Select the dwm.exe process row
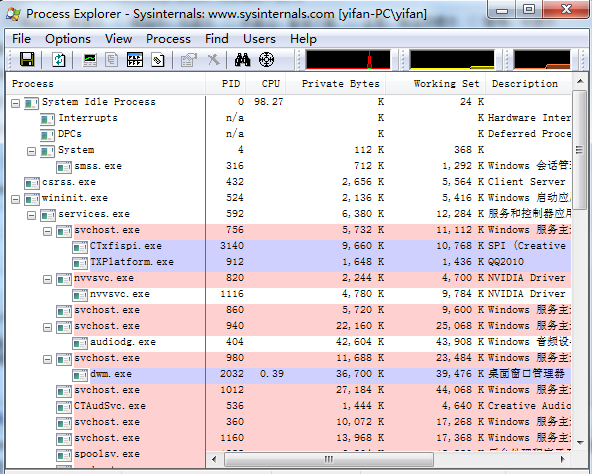This screenshot has width=592, height=474. [288, 375]
